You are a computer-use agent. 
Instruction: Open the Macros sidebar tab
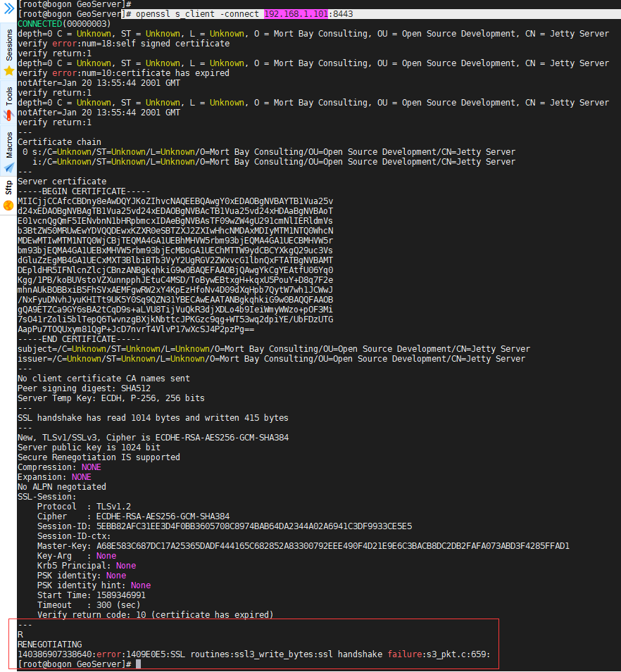pyautogui.click(x=8, y=152)
